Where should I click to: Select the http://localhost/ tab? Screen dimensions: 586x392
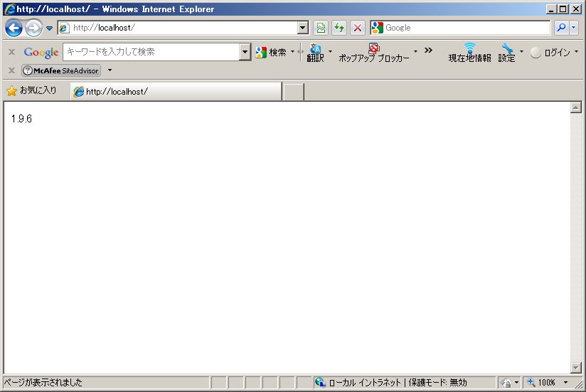click(176, 92)
